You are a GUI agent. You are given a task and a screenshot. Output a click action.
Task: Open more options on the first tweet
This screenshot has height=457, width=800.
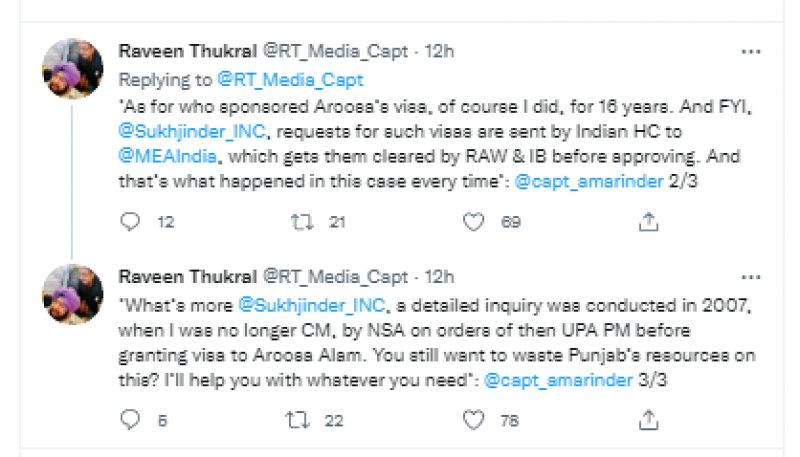tap(749, 51)
